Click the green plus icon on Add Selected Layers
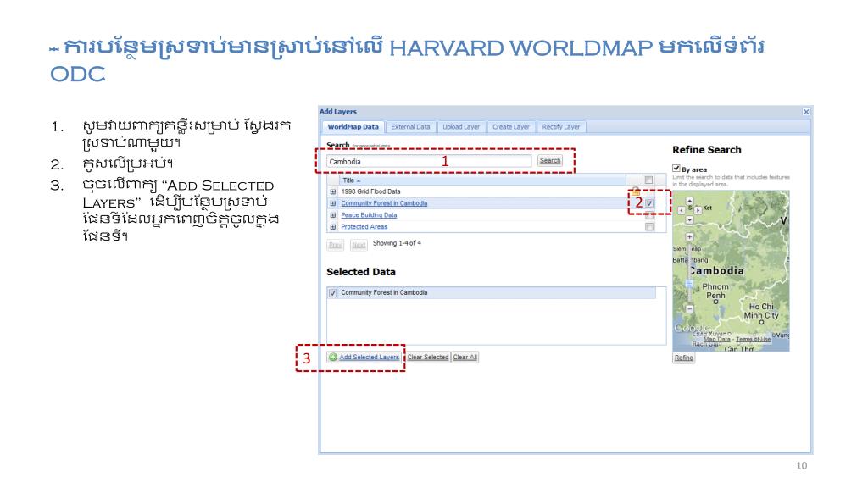This screenshot has width=868, height=488. tap(332, 357)
